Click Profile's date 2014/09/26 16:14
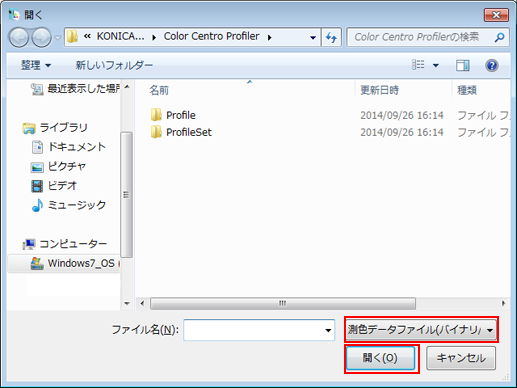 tap(402, 115)
